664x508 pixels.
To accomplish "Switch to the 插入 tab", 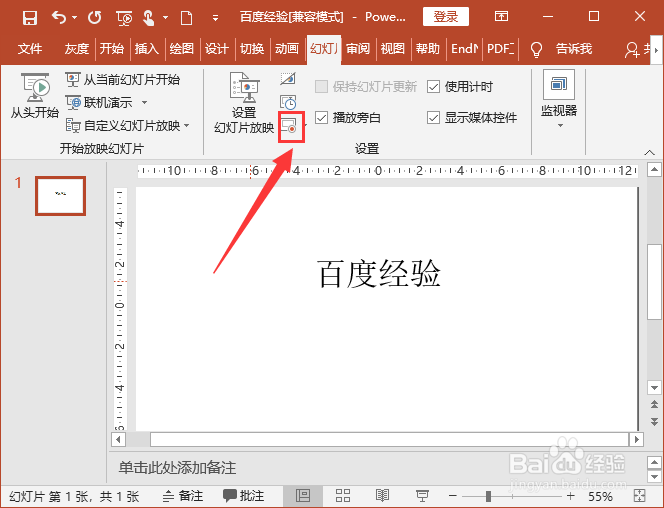I will [147, 49].
